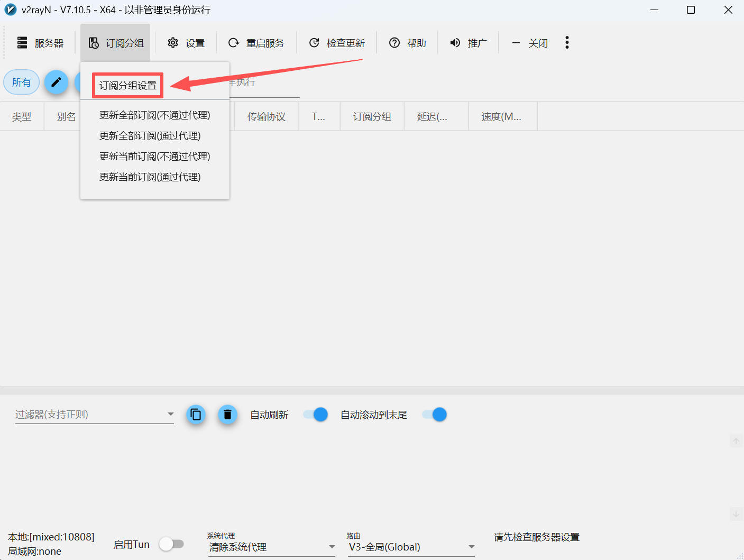The height and width of the screenshot is (560, 744).
Task: Click the log scroll-down arrow button
Action: point(736,513)
